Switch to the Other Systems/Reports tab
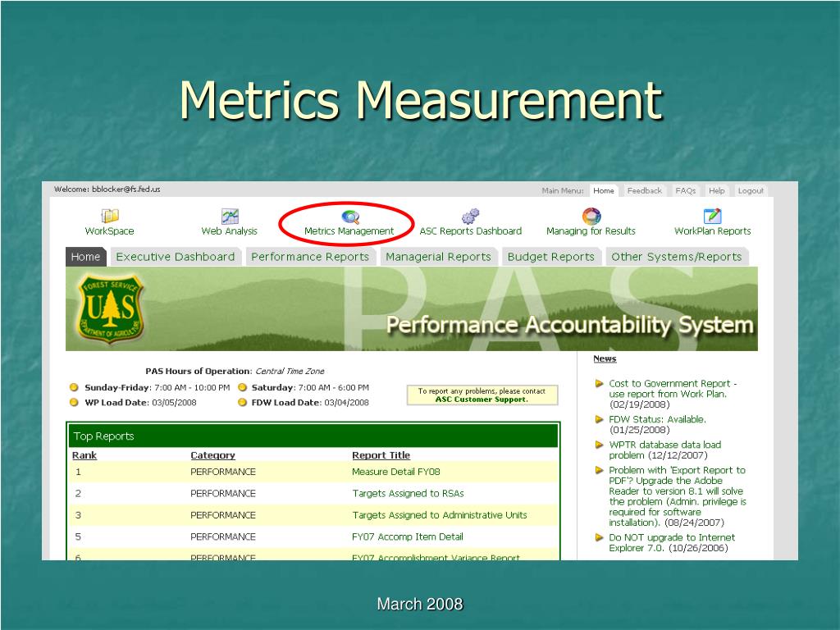840x630 pixels. click(677, 257)
